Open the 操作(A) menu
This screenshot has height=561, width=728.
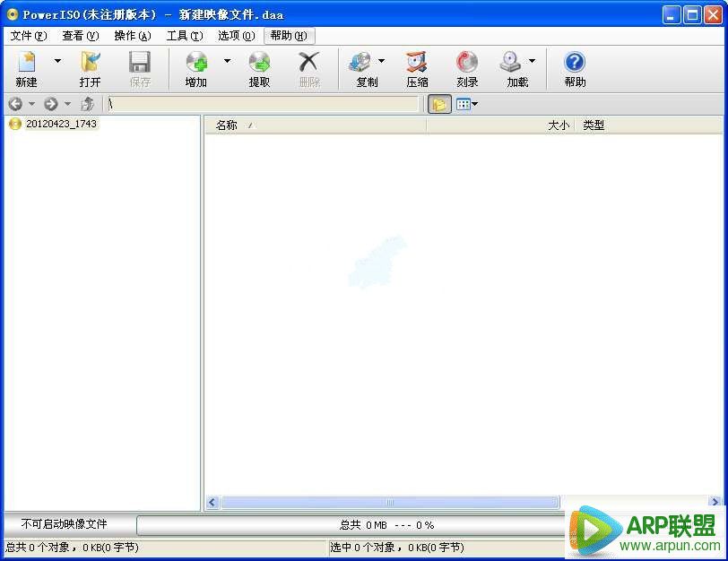click(133, 36)
